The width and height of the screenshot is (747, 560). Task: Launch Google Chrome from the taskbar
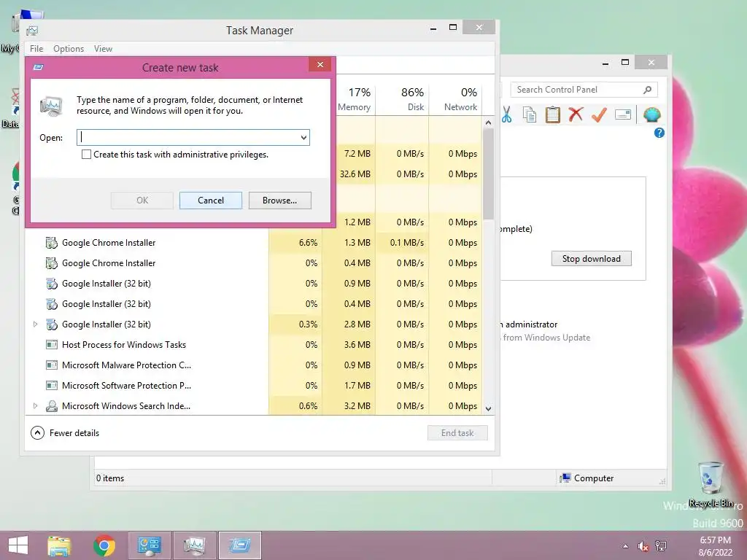[104, 545]
